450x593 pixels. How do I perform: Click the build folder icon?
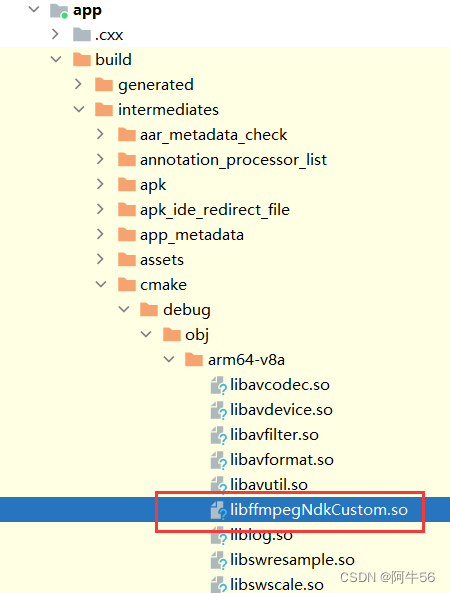pyautogui.click(x=82, y=59)
